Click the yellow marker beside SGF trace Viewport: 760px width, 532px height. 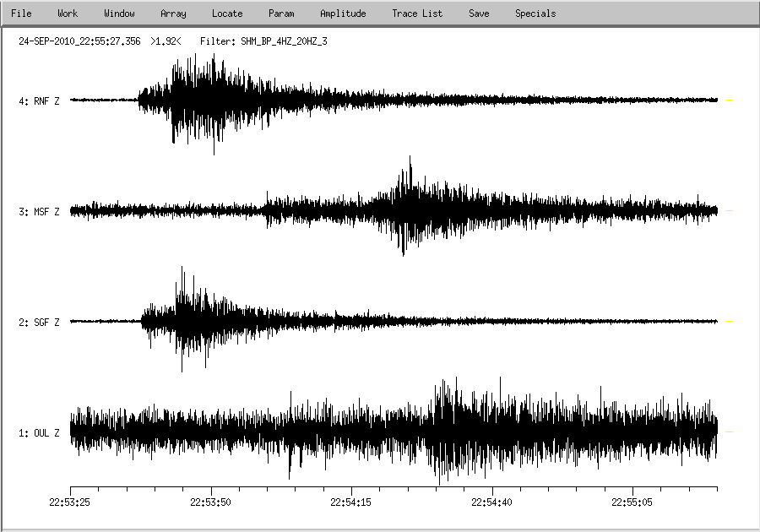point(729,321)
